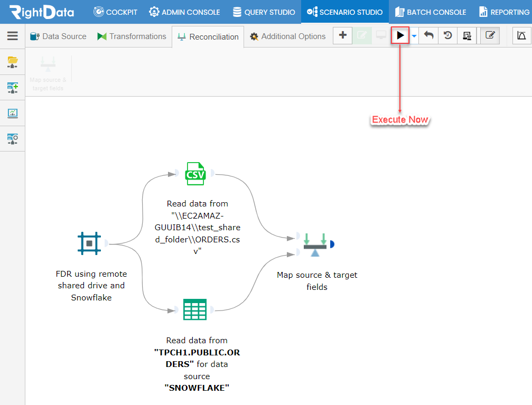
Task: Click the RightData logo
Action: pos(42,12)
